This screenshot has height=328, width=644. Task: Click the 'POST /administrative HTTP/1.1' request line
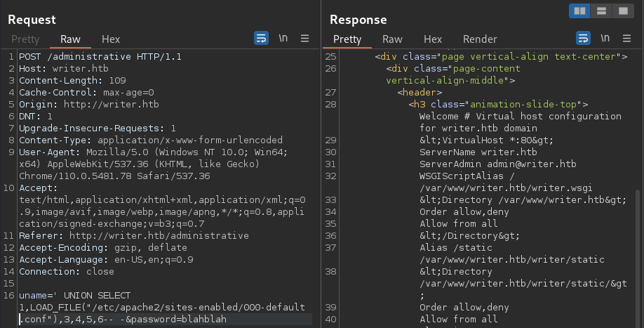pos(100,57)
